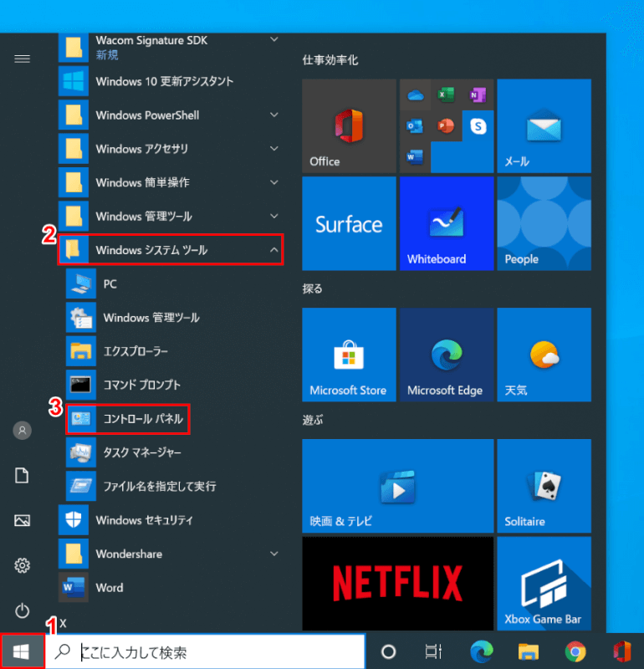Click the X letter heading in app list
The image size is (644, 669).
64,623
